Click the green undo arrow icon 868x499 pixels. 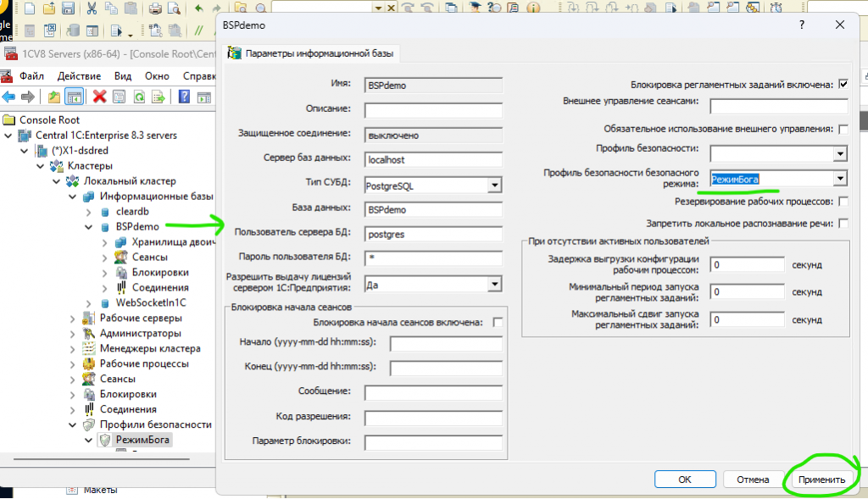click(x=198, y=8)
